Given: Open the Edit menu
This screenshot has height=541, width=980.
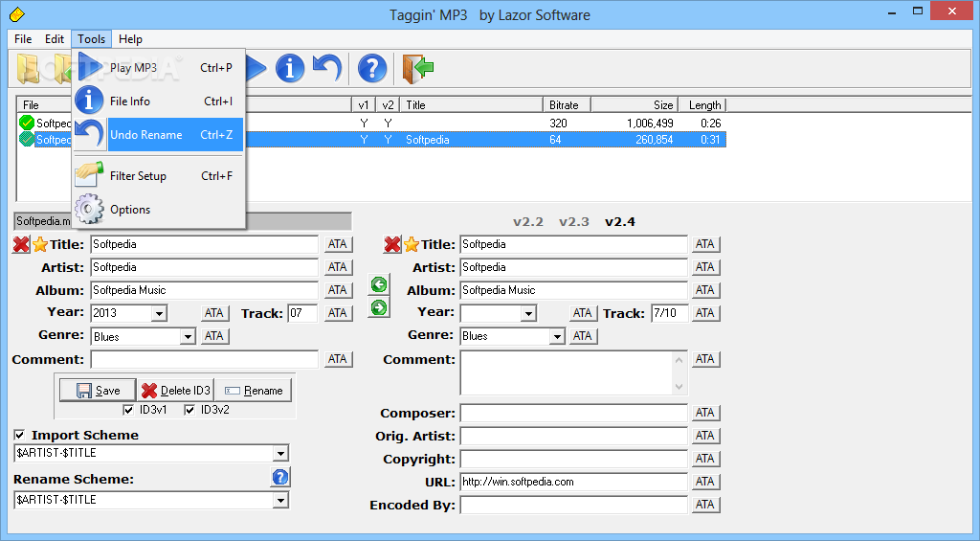Looking at the screenshot, I should coord(55,38).
